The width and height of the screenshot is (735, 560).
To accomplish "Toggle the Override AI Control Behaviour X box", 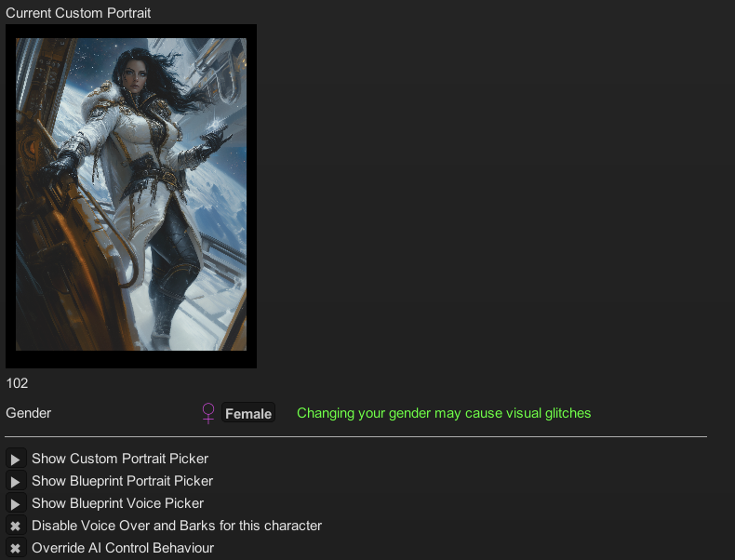I will point(16,548).
